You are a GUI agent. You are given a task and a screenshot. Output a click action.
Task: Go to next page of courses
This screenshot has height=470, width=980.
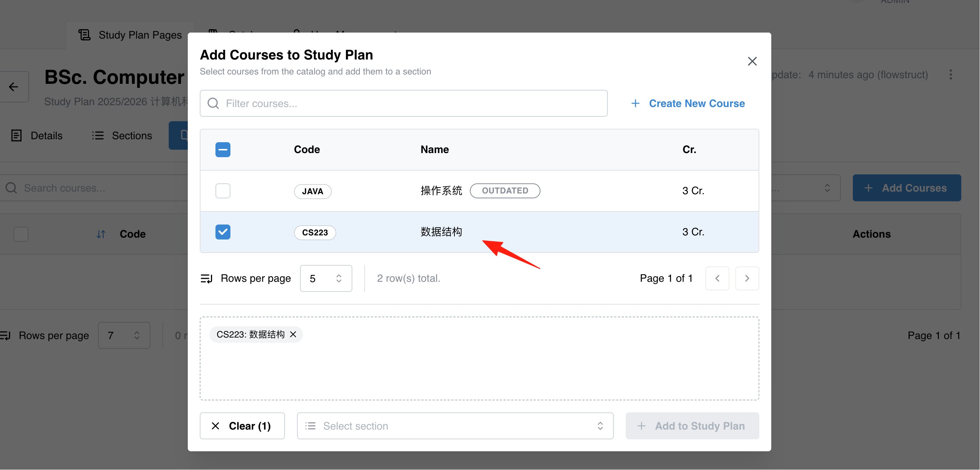pos(747,278)
